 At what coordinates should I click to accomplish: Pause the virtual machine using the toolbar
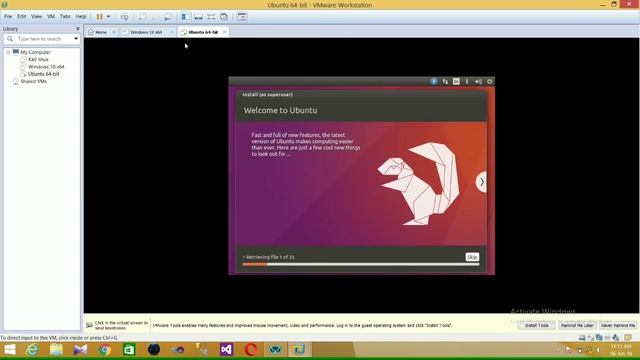click(x=100, y=17)
